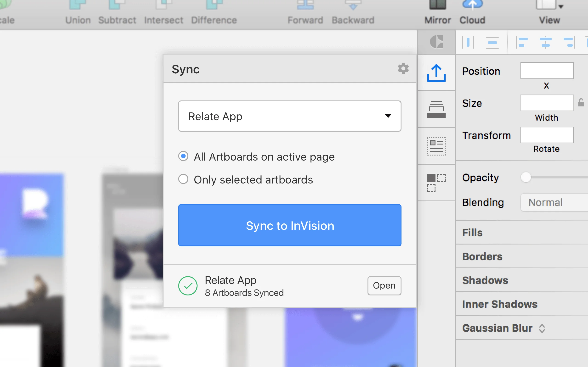This screenshot has width=588, height=367.
Task: Click the Opacity slider handle
Action: click(526, 177)
